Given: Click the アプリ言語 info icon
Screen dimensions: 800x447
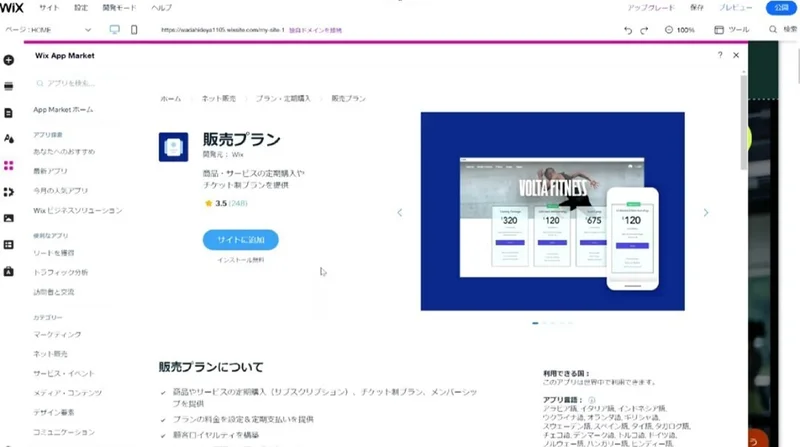Looking at the screenshot, I should coord(592,400).
